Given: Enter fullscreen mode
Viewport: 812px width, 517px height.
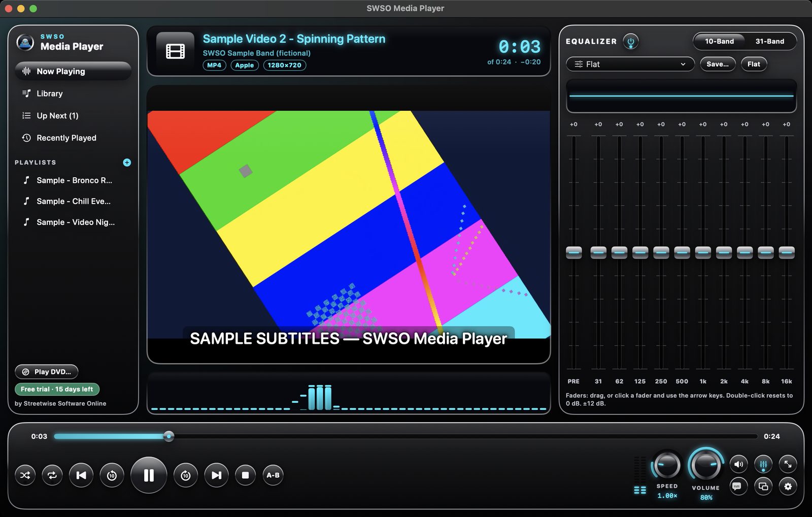Looking at the screenshot, I should [788, 464].
